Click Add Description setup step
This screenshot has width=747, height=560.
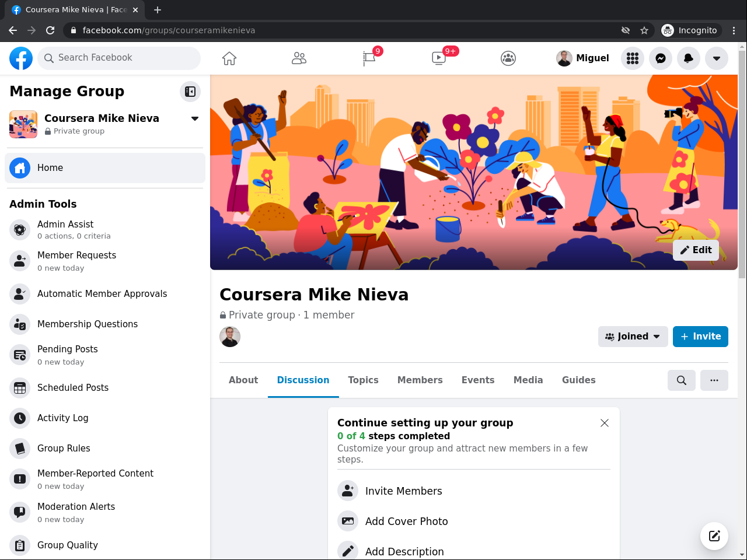point(474,551)
